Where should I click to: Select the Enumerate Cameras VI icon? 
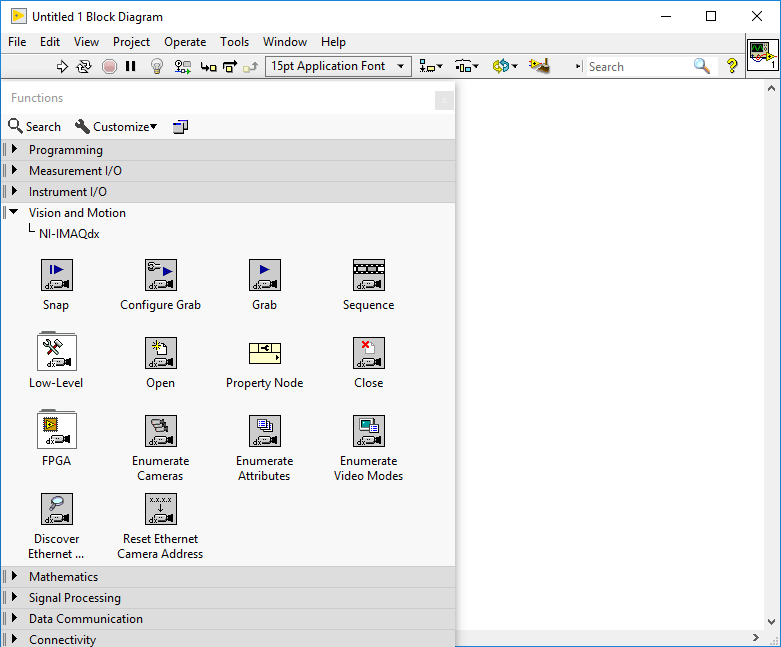tap(160, 431)
